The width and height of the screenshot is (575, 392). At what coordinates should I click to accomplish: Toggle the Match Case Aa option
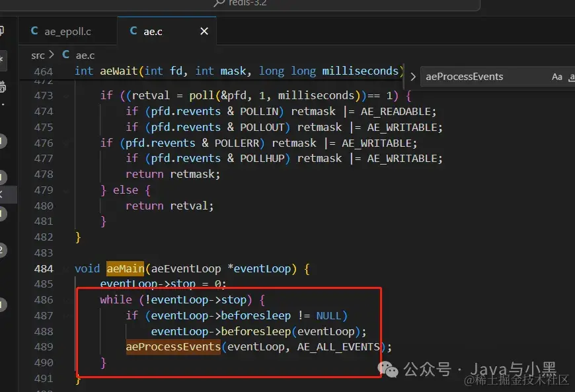(556, 77)
